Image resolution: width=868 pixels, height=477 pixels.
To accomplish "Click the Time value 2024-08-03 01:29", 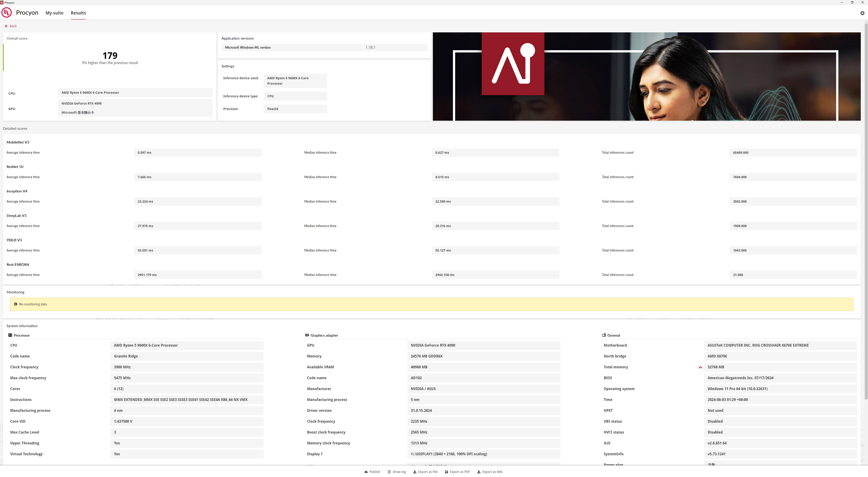I will click(x=780, y=400).
